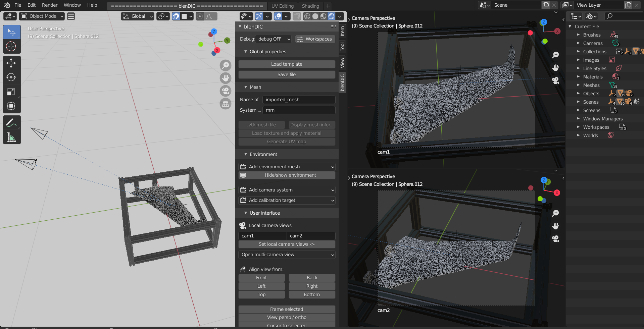Click the Load template button
Image resolution: width=644 pixels, height=329 pixels.
point(287,64)
